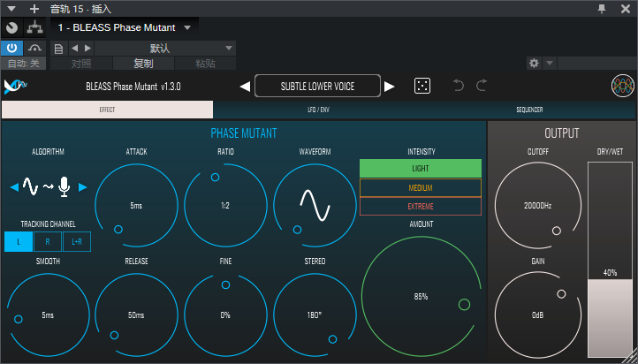Screen dimensions: 638x364
Task: Open the SUBTLE LOWER VOICE preset list
Action: point(317,86)
